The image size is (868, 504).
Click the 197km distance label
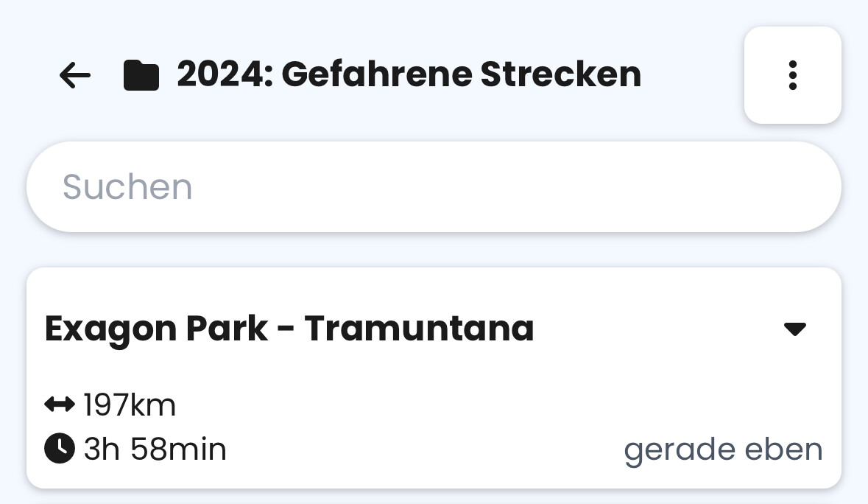pos(130,405)
